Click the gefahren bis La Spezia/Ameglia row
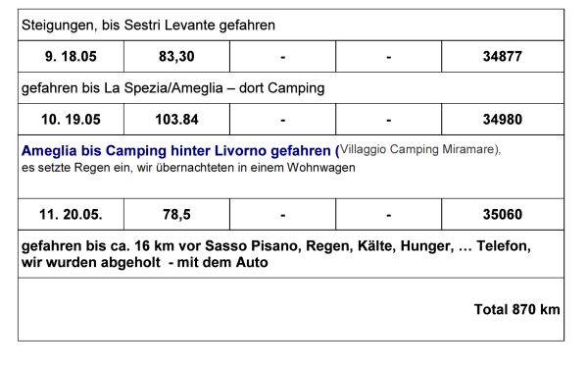This screenshot has width=588, height=368. coord(291,88)
